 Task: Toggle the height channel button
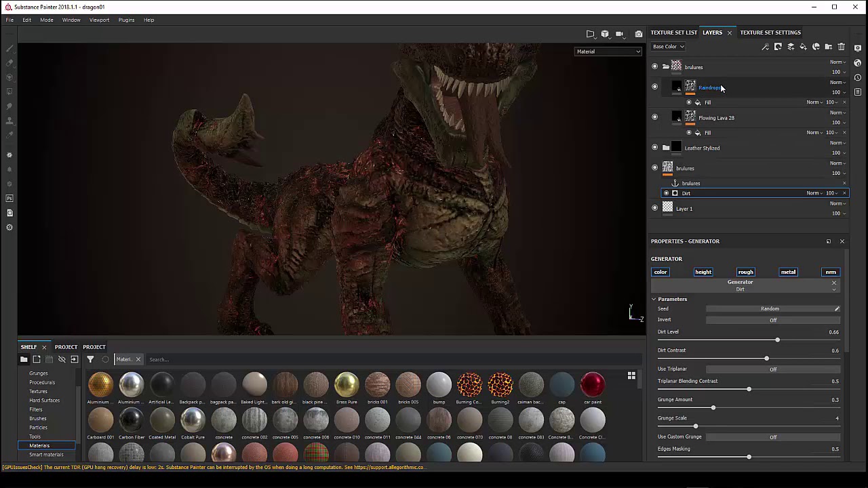[x=703, y=272]
